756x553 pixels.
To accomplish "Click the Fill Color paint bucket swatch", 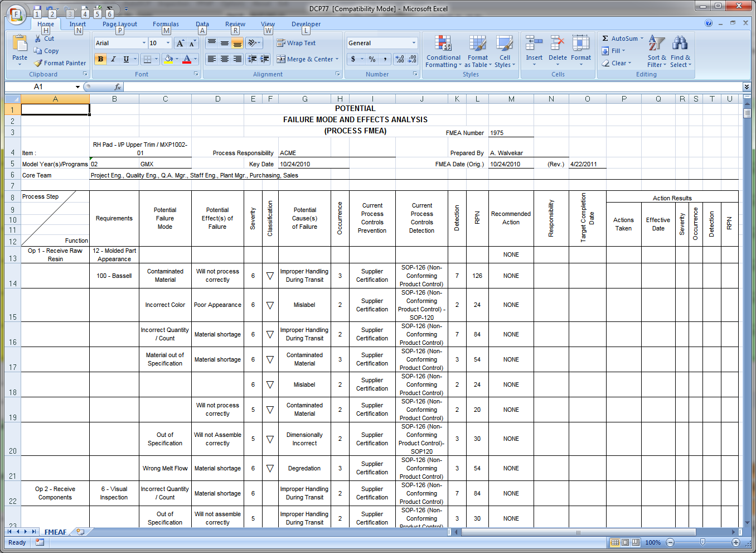I will 168,59.
